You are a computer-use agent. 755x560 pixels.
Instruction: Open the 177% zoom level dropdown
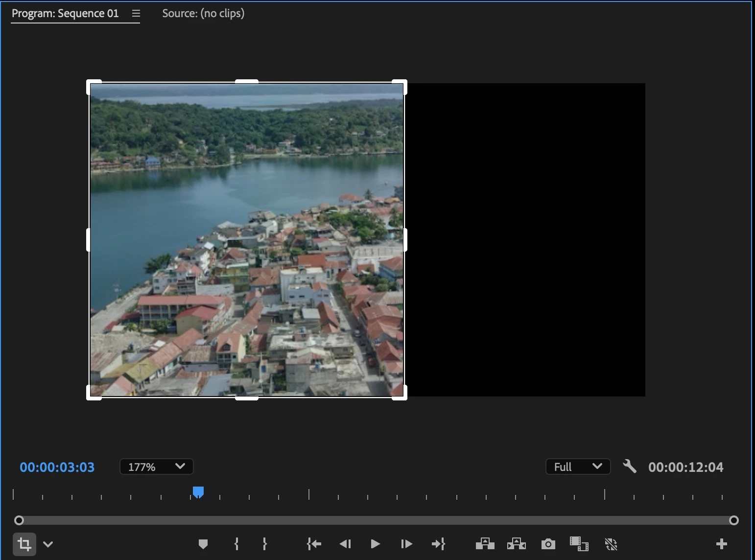tap(156, 467)
